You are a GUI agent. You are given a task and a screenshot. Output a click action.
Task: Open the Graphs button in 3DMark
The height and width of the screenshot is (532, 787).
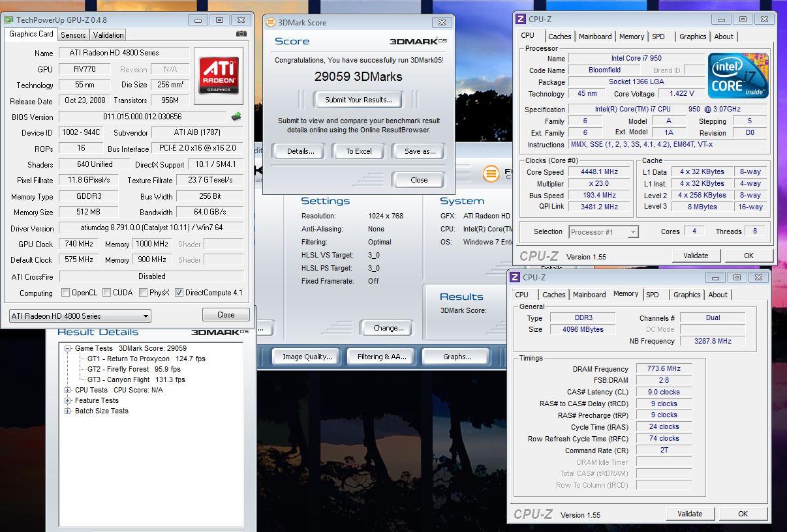coord(457,357)
